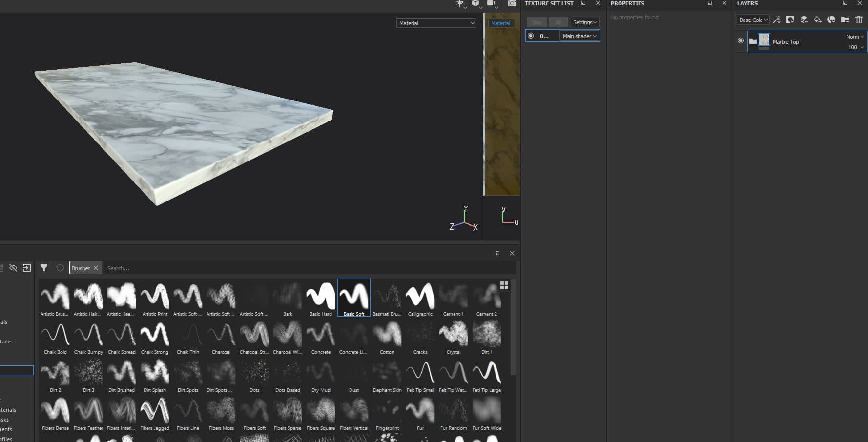The image size is (868, 442).
Task: Click the magic wand add effect icon
Action: (x=777, y=20)
